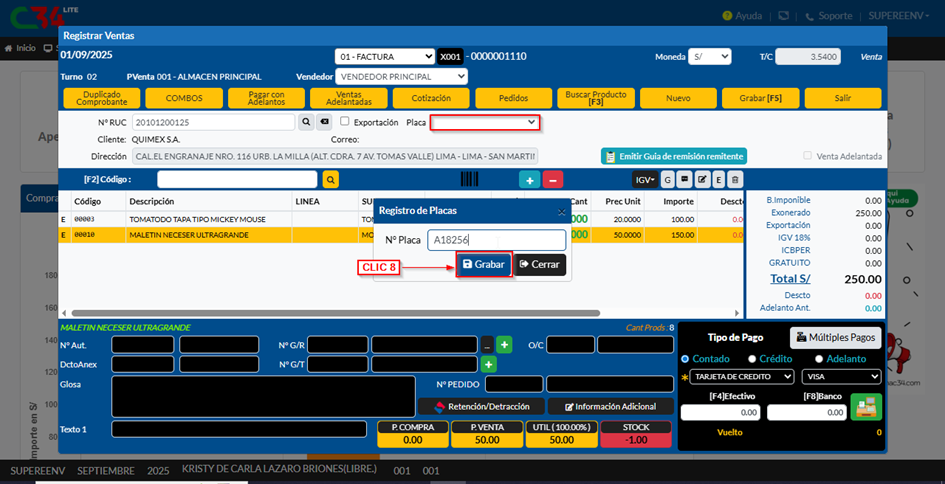Click the Múltiples Pagos button

836,337
